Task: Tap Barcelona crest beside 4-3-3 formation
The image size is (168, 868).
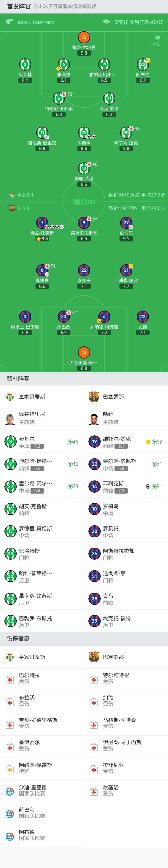Action: click(12, 208)
